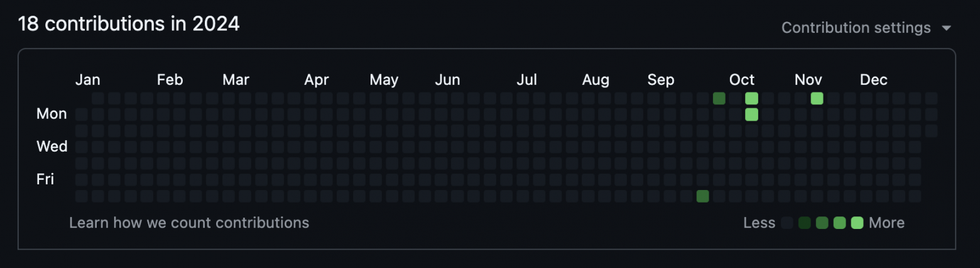Viewport: 980px width, 268px height.
Task: Click the Fri weekday label
Action: [x=45, y=179]
